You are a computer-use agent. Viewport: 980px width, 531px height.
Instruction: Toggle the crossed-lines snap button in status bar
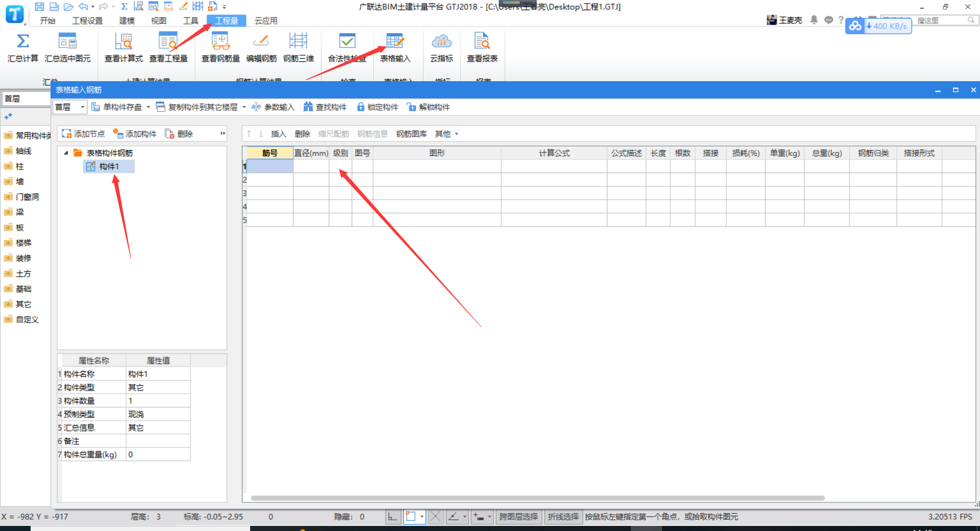point(435,517)
